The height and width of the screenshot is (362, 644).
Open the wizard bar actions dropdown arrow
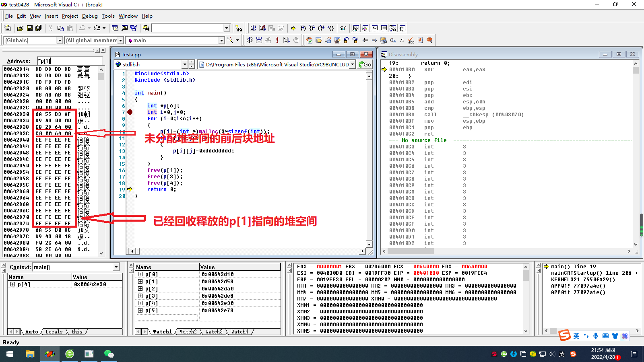[237, 40]
